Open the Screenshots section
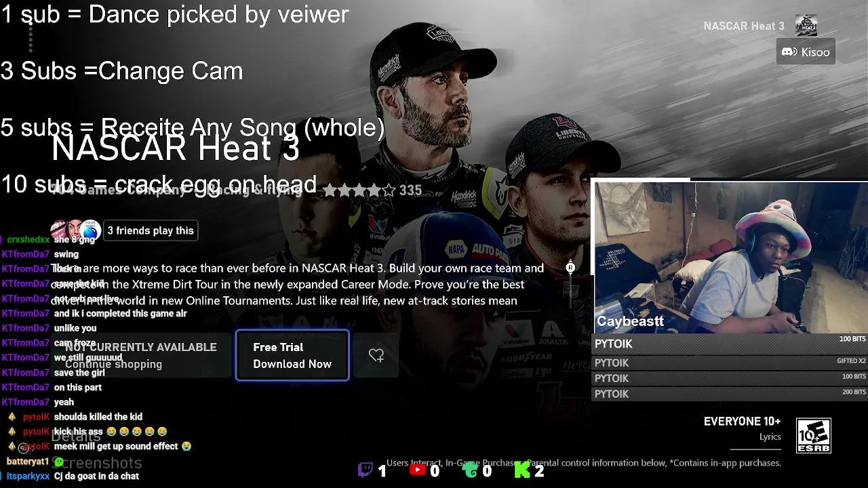This screenshot has width=868, height=488. coord(96,463)
